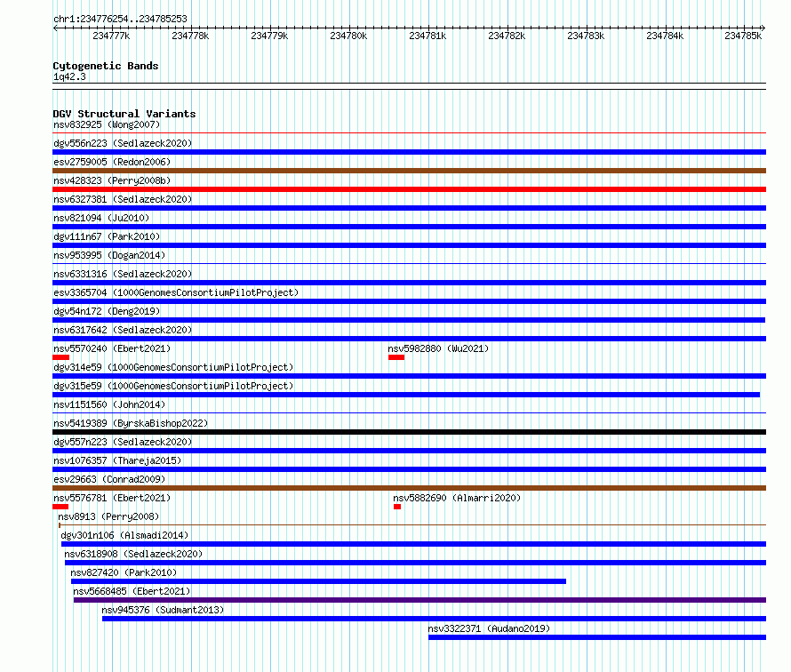Viewport: 791px width, 672px height.
Task: Click the thick red bar under nsv428323
Action: pos(409,189)
